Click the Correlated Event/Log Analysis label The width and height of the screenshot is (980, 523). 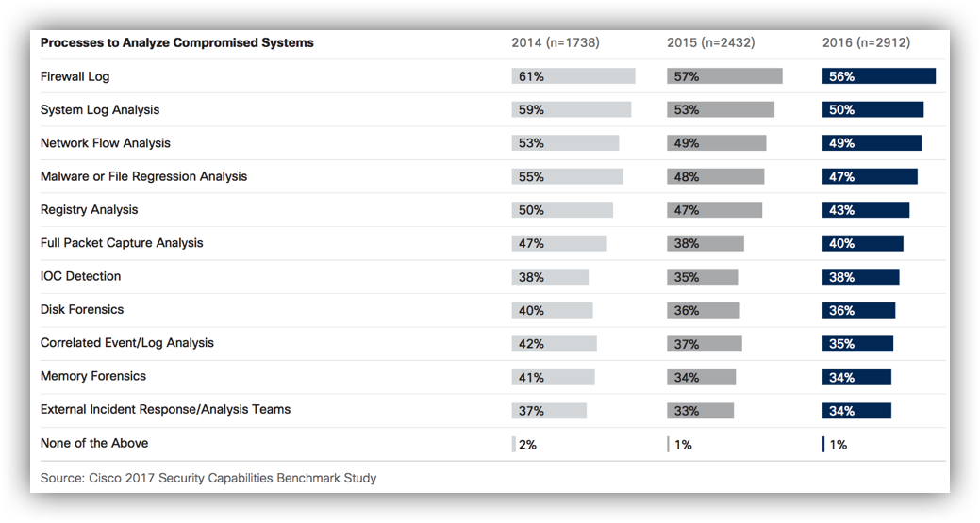pos(127,343)
